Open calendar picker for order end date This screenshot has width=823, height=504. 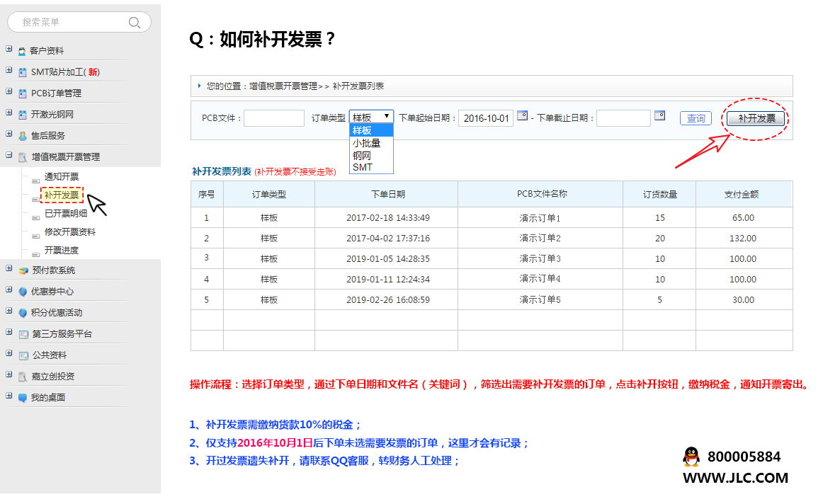[659, 115]
